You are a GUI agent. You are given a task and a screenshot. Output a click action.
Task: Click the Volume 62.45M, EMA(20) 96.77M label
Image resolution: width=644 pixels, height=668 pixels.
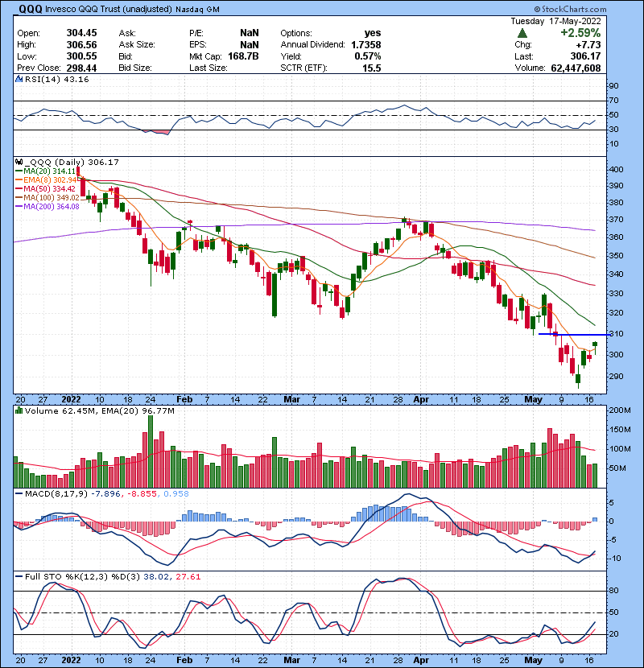[99, 411]
